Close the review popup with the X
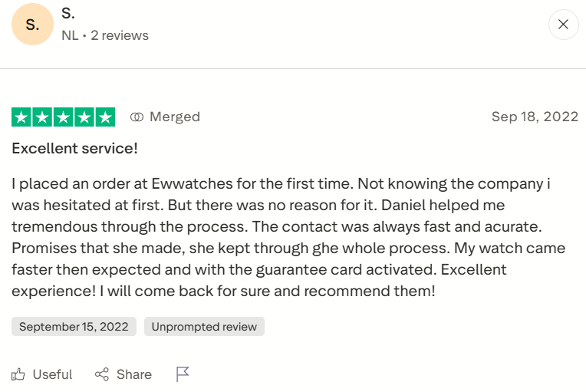The width and height of the screenshot is (586, 392). [x=563, y=25]
